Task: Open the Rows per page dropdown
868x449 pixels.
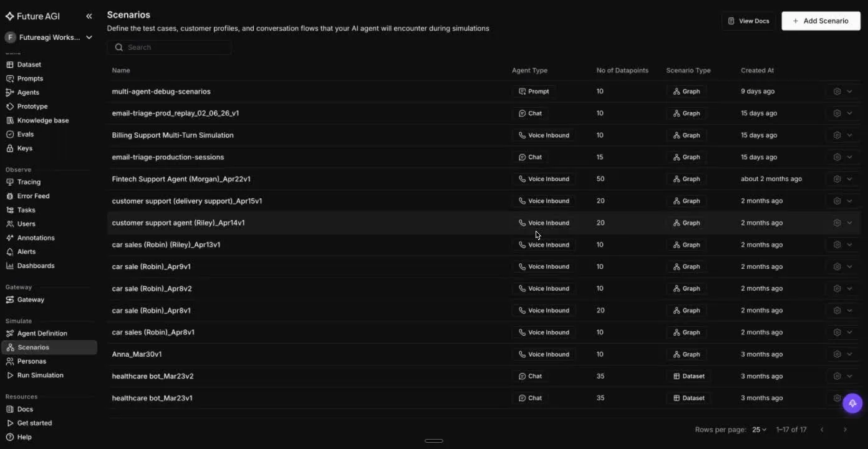Action: pyautogui.click(x=759, y=430)
